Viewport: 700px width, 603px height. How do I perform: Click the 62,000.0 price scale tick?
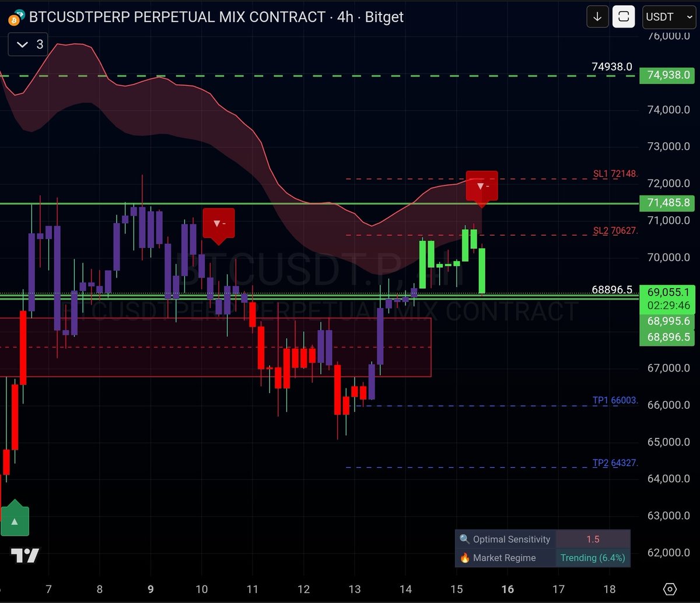point(669,553)
